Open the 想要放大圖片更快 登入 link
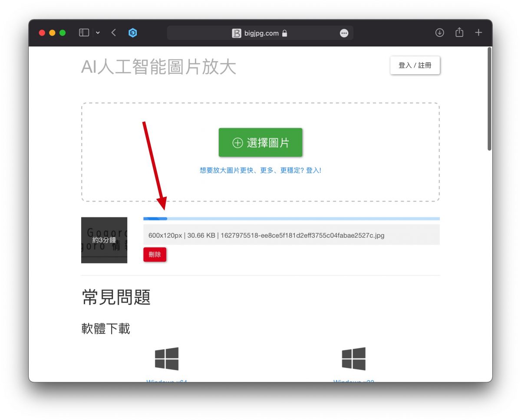 point(260,171)
